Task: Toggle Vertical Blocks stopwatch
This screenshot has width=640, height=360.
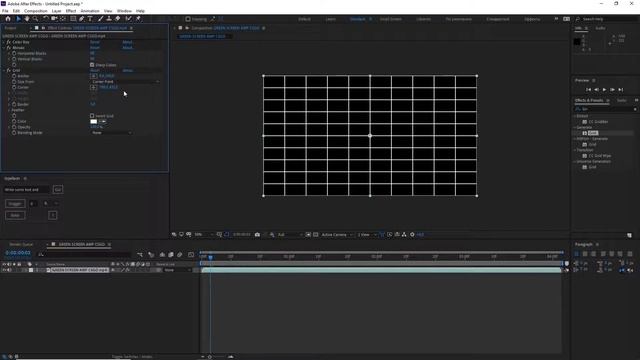Action: point(14,59)
